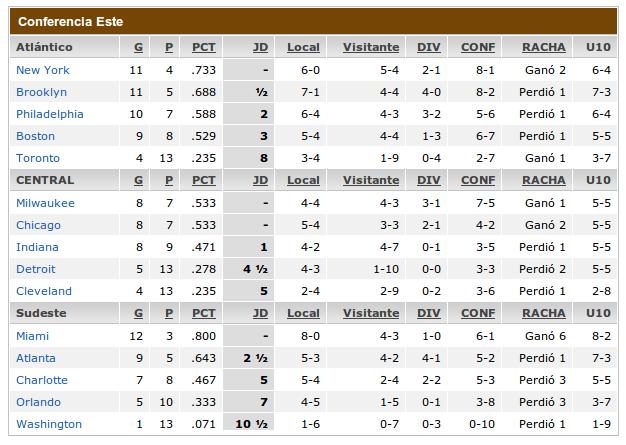Open the Philadelphia team page
Viewport: 626px width, 445px height.
(50, 114)
